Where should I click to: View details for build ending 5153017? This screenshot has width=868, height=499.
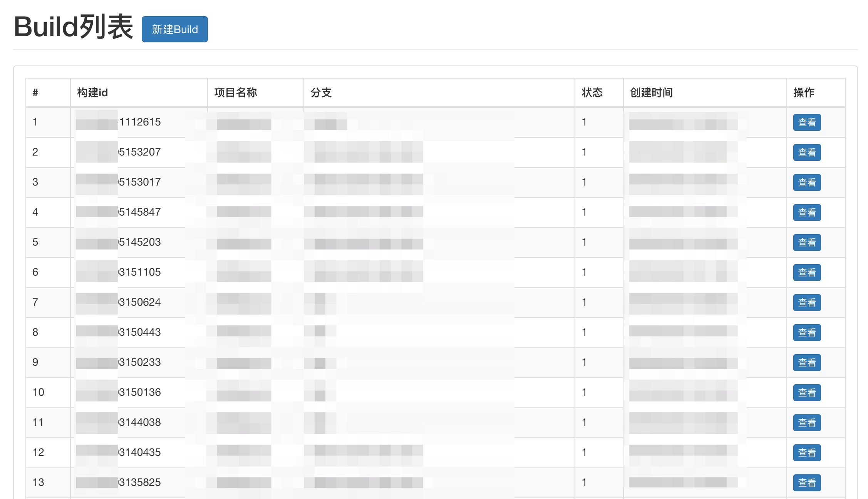point(806,183)
